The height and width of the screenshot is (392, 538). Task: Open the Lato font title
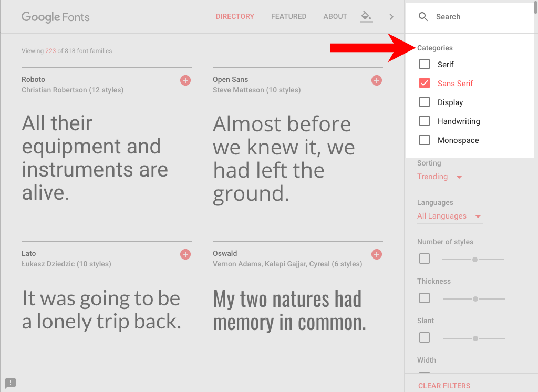tap(28, 253)
